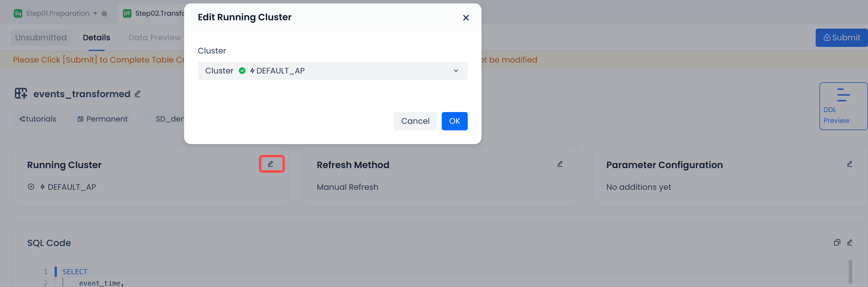Open the DDL Preview panel

click(x=843, y=106)
